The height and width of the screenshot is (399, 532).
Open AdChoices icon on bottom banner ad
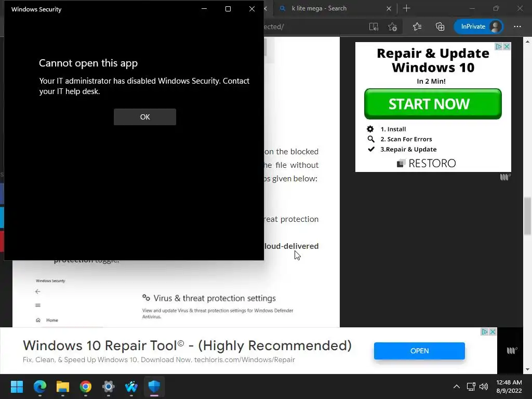point(485,331)
